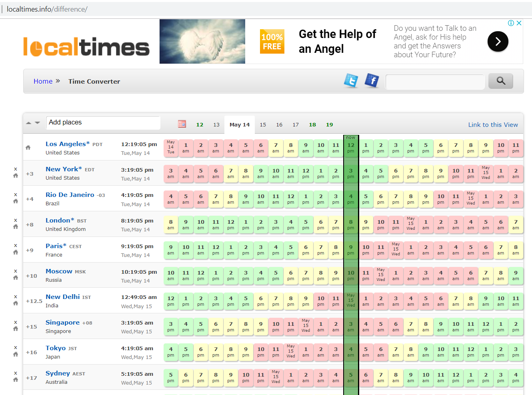Click the search magnifier icon

500,81
